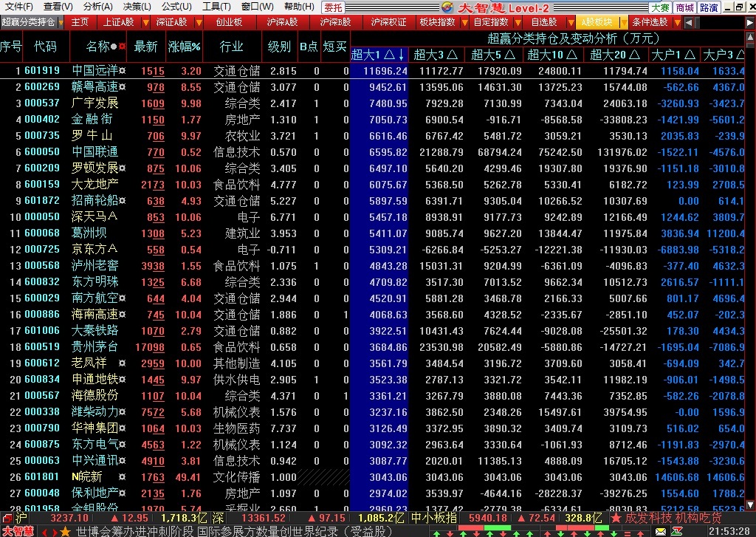
Task: Expand the 上证A股 tab dropdown arrow
Action: 145,23
